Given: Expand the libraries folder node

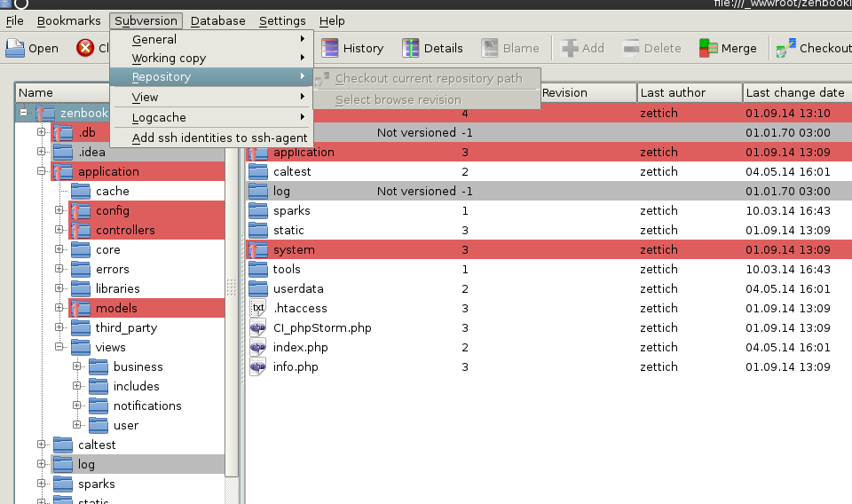Looking at the screenshot, I should click(x=59, y=288).
